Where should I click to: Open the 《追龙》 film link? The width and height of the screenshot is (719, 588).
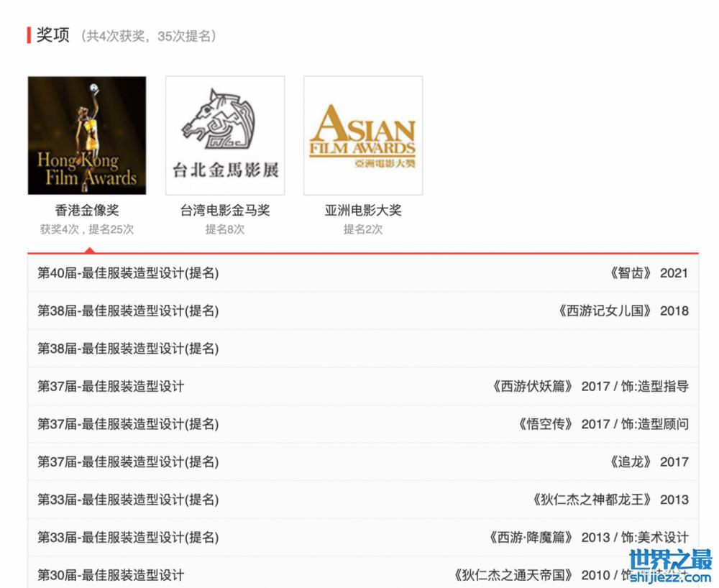[x=631, y=462]
